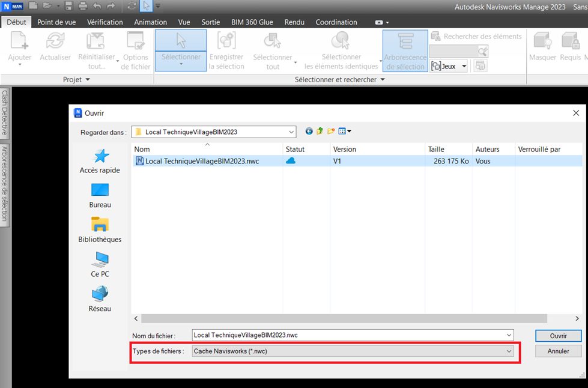Open the Coordination ribbon tab

[x=336, y=22]
